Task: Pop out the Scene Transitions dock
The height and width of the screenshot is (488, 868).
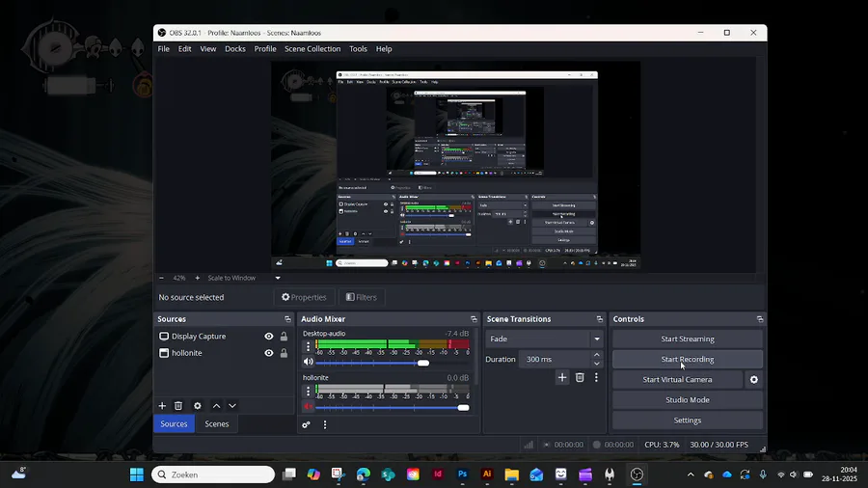Action: tap(600, 319)
